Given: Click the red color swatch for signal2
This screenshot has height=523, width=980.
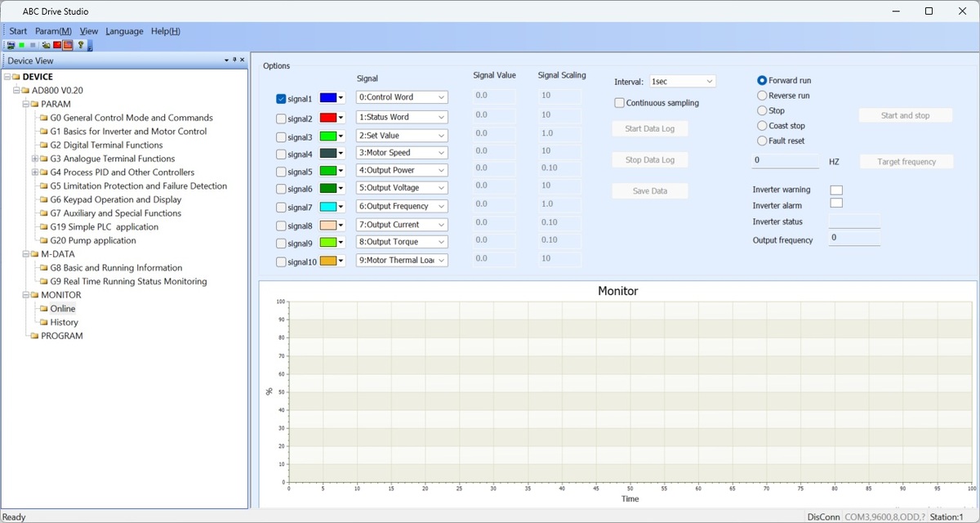Looking at the screenshot, I should click(x=328, y=118).
